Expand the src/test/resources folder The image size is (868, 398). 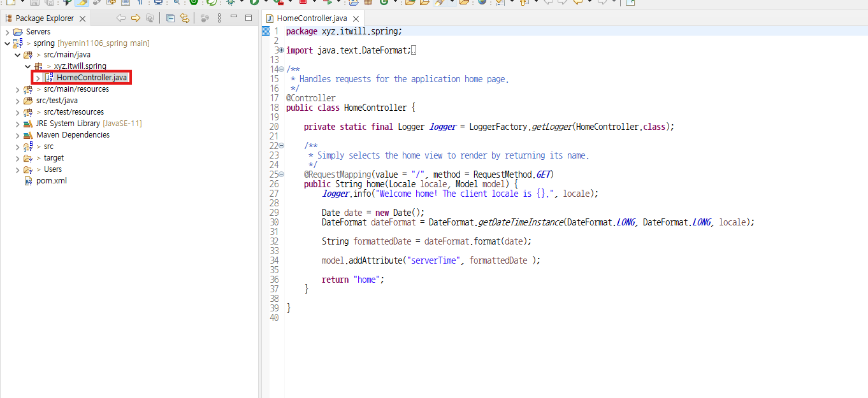(x=18, y=112)
